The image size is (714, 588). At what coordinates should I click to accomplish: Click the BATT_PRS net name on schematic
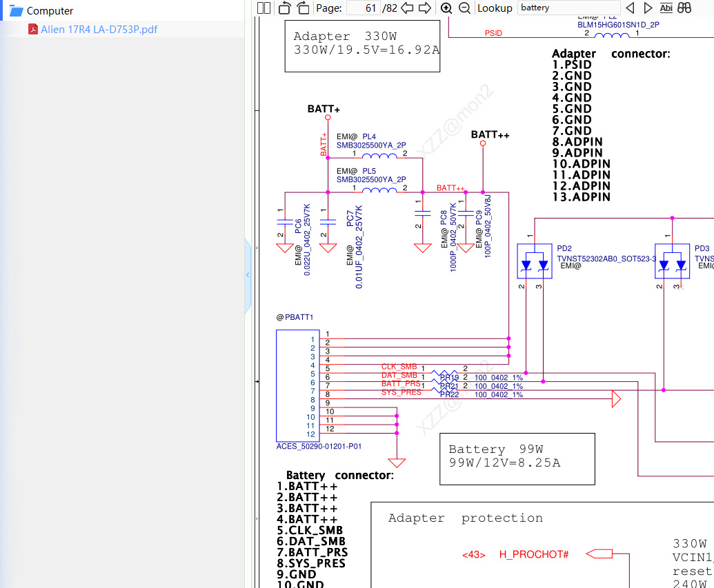pyautogui.click(x=401, y=384)
